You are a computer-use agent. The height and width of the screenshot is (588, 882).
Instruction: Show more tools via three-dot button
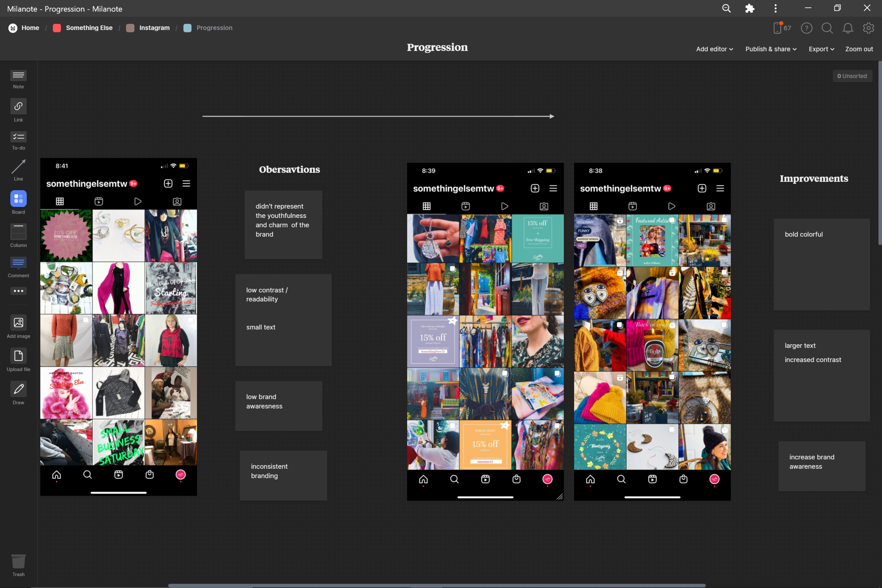tap(18, 291)
